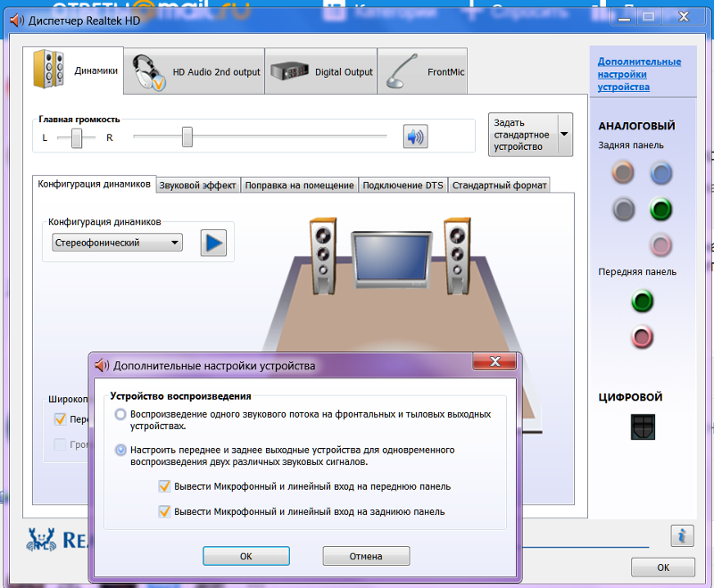Click Задать стандартное устройство button
Image resolution: width=714 pixels, height=588 pixels.
(x=523, y=134)
